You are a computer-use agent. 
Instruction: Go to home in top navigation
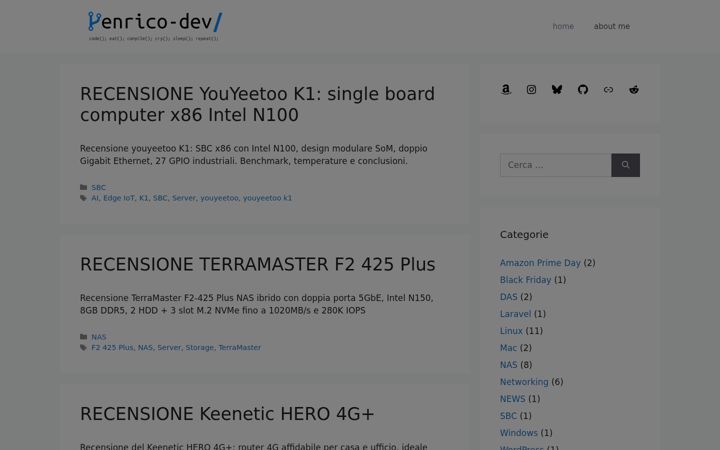pos(563,26)
